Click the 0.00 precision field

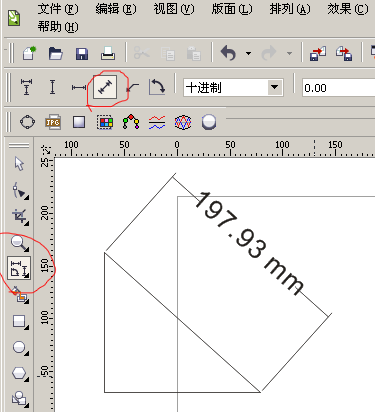(x=338, y=88)
